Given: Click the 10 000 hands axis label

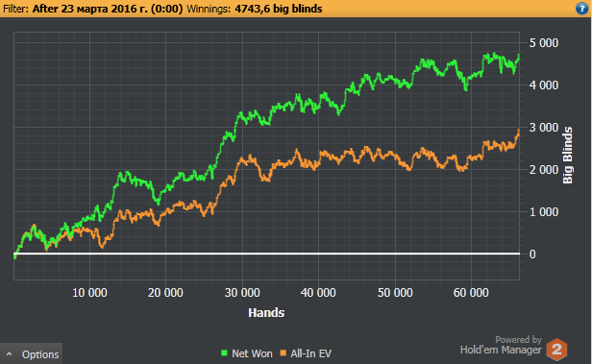Looking at the screenshot, I should [89, 293].
